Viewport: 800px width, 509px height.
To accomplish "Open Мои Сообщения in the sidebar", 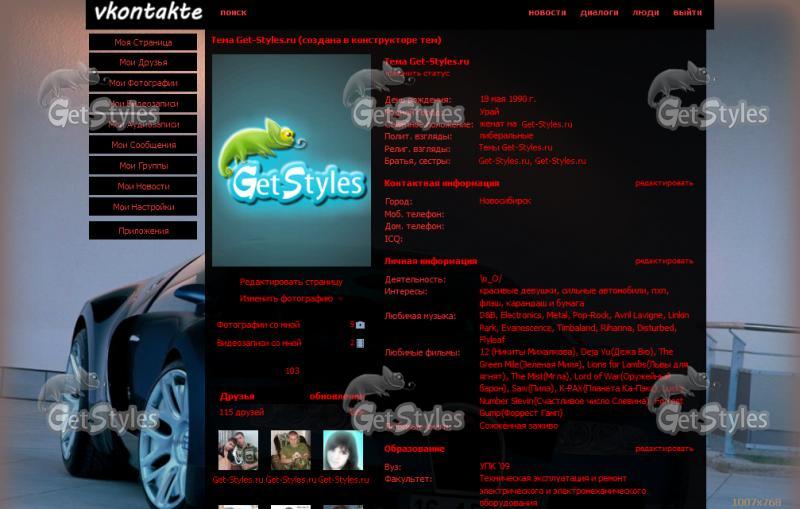I will 143,145.
